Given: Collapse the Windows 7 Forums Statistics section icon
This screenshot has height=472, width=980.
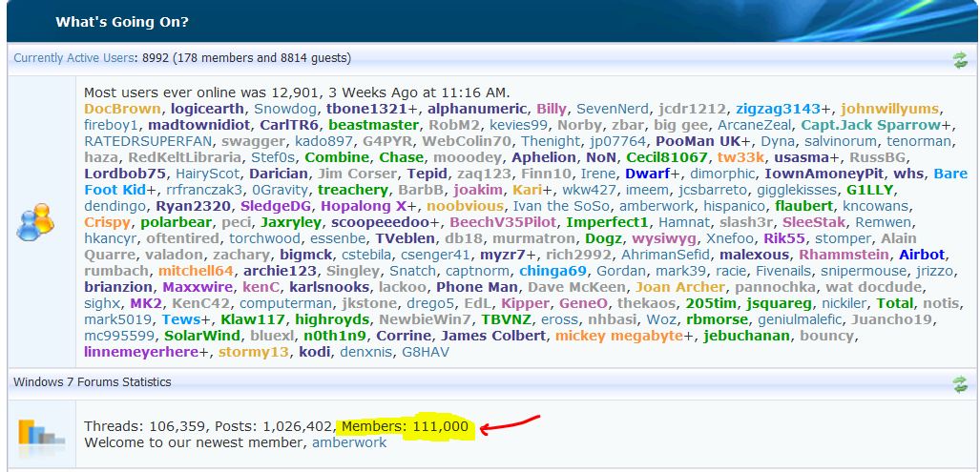Looking at the screenshot, I should tap(960, 384).
